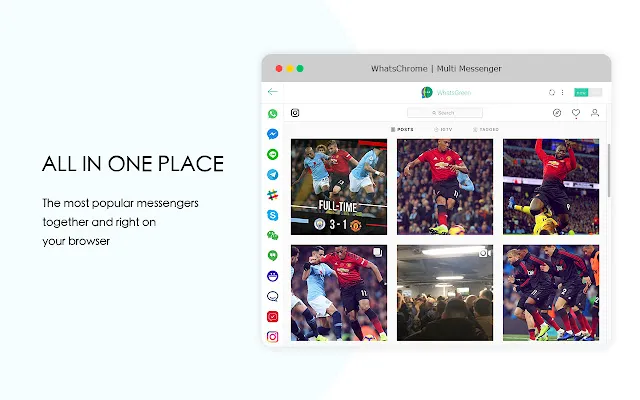Go back using the left arrow
Viewport: 640px width, 400px height.
click(273, 92)
